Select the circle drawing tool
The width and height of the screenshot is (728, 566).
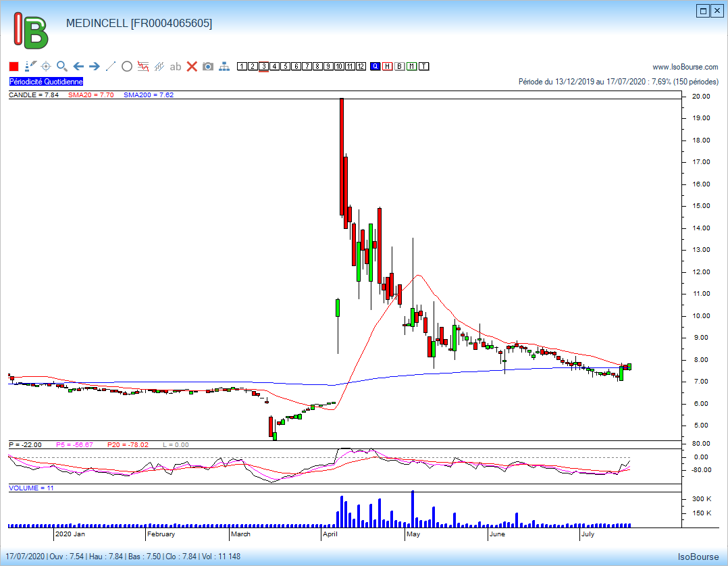(x=127, y=66)
